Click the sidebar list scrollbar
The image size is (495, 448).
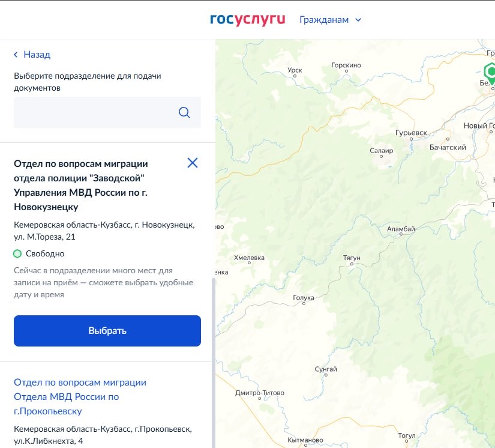point(214,362)
